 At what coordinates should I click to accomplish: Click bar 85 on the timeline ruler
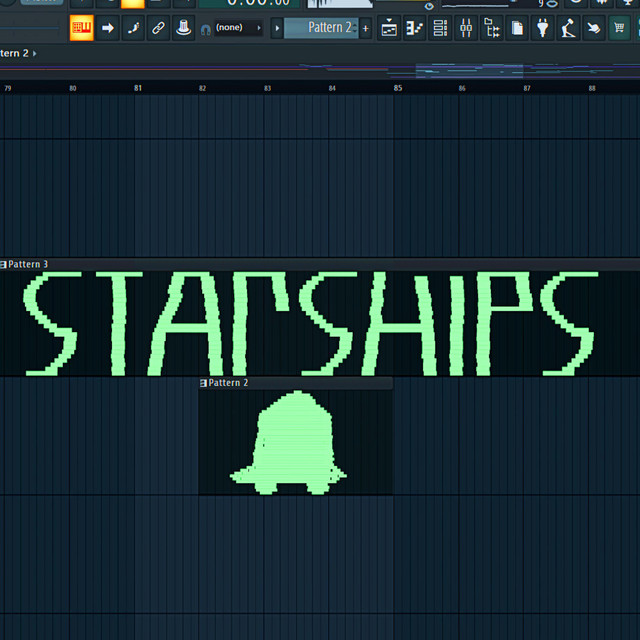398,88
